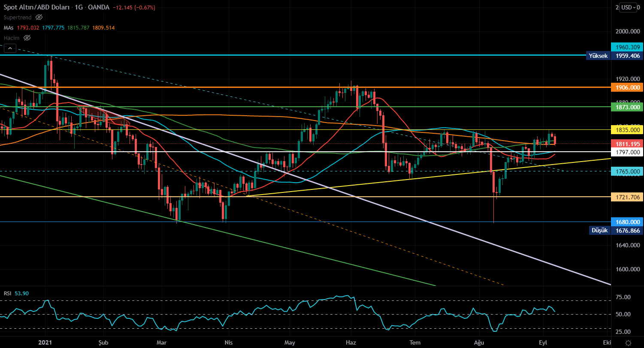Viewport: 644px width, 348px height.
Task: Click the 1676.866 low price value
Action: (627, 231)
